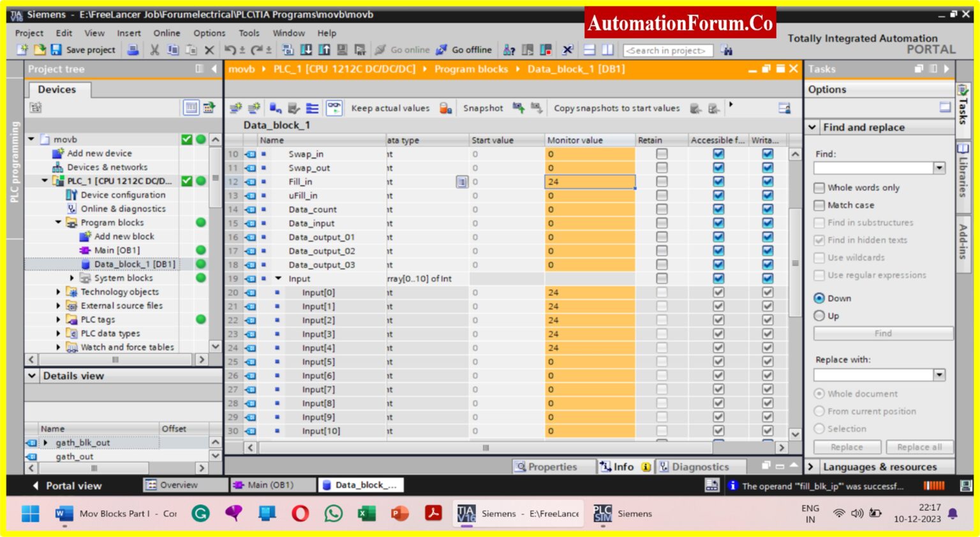This screenshot has height=537, width=980.
Task: Open the Find field dropdown arrow
Action: click(938, 168)
